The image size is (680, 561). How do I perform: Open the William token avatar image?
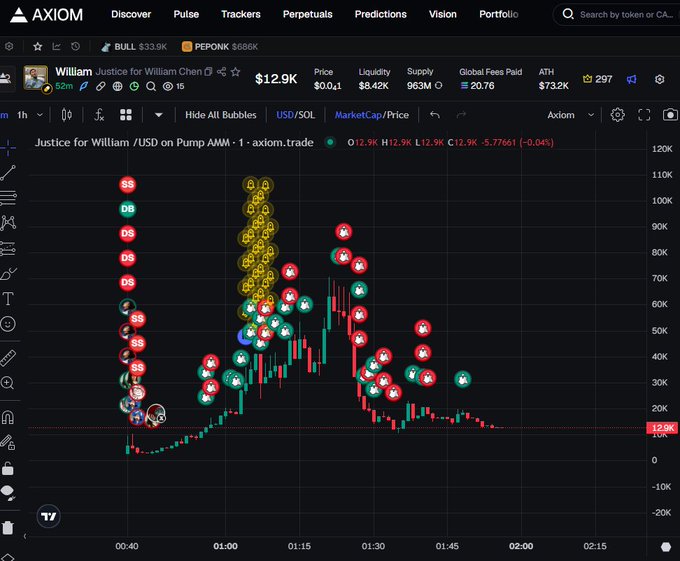coord(36,78)
